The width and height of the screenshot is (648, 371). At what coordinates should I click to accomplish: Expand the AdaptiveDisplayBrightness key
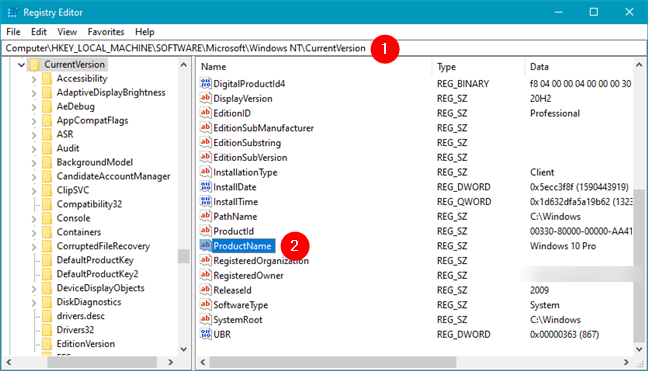(x=34, y=93)
